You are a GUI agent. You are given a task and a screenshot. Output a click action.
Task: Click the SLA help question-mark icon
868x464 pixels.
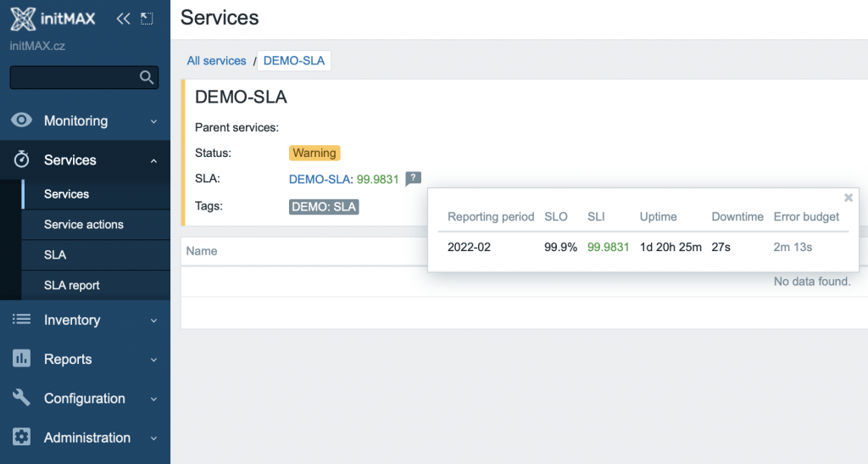pos(413,179)
